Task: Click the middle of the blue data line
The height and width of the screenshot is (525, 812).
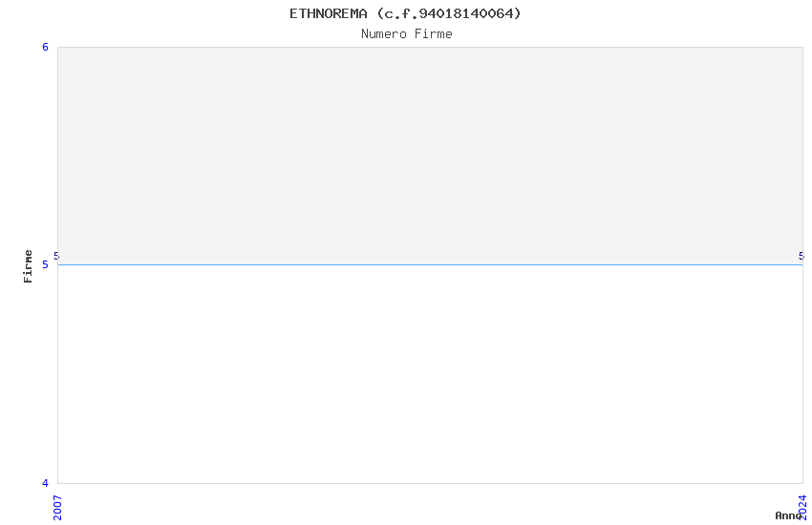Action: point(430,264)
